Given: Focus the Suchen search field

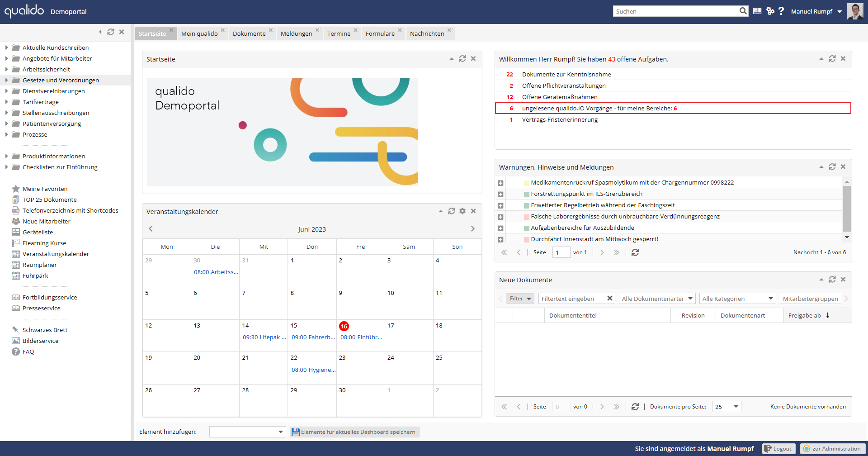Looking at the screenshot, I should click(675, 11).
